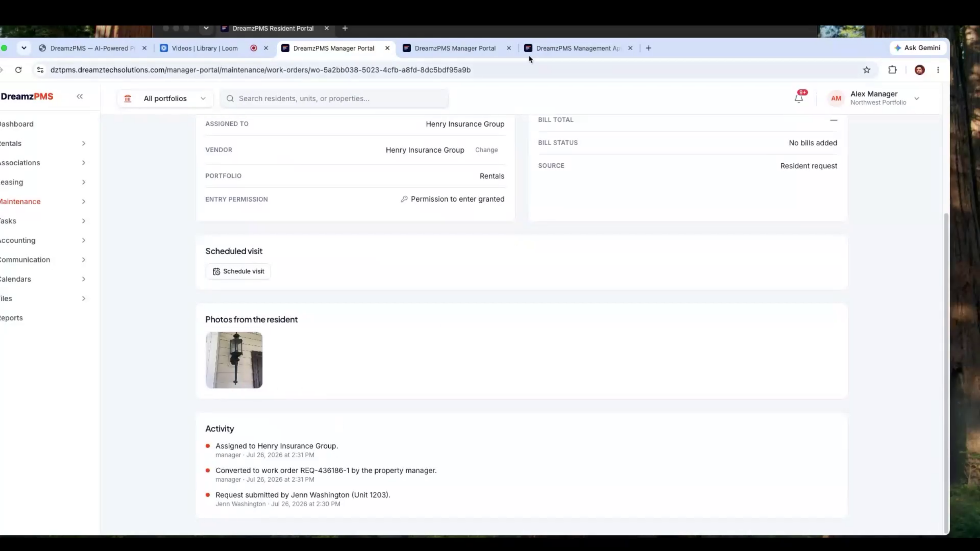Click Change next to the vendor

486,150
